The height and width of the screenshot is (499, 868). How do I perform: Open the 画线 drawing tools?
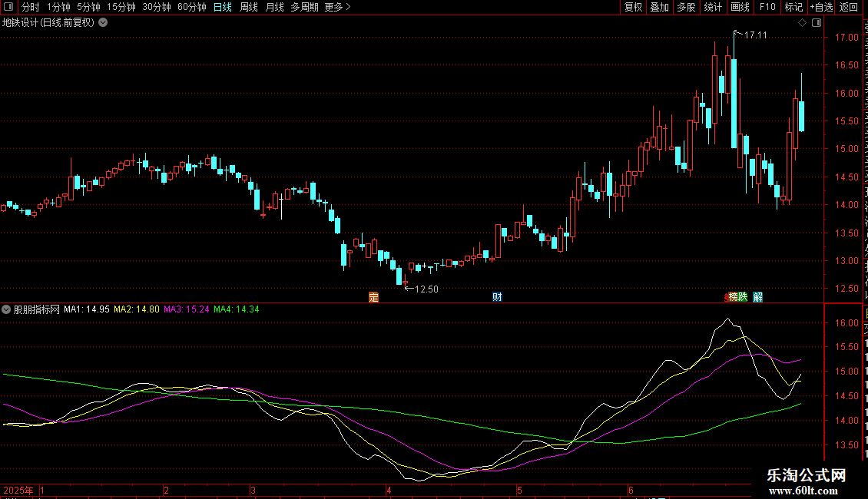(x=740, y=7)
